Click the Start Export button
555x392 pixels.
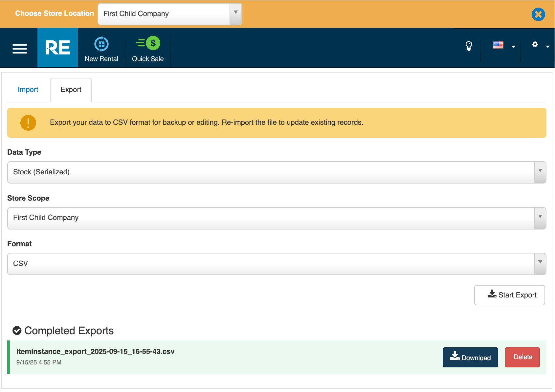pos(509,295)
